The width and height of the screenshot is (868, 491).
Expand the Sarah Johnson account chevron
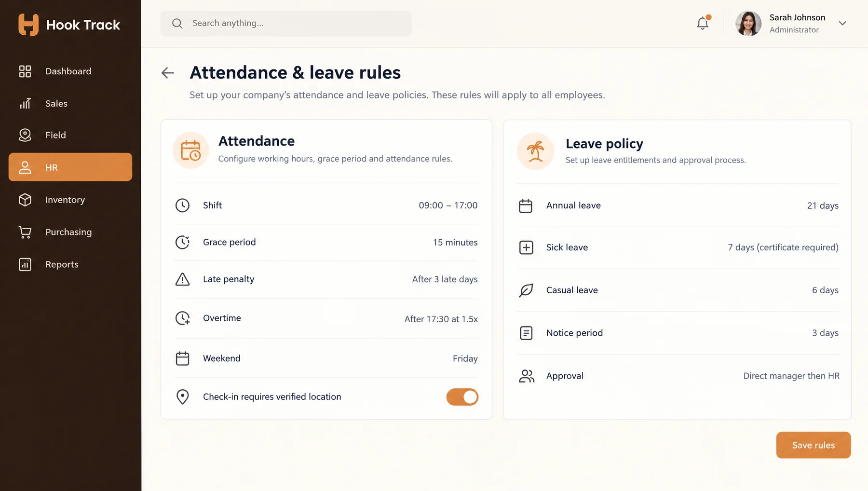842,23
